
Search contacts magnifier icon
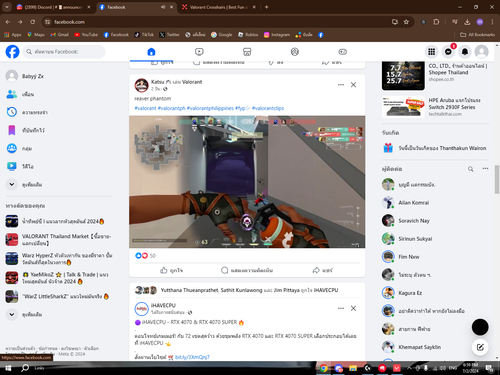[471, 169]
